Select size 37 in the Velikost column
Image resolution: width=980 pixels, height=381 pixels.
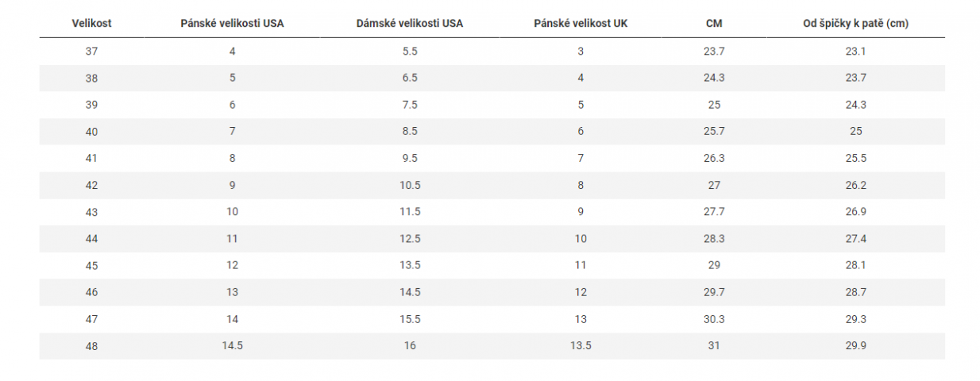tap(91, 51)
